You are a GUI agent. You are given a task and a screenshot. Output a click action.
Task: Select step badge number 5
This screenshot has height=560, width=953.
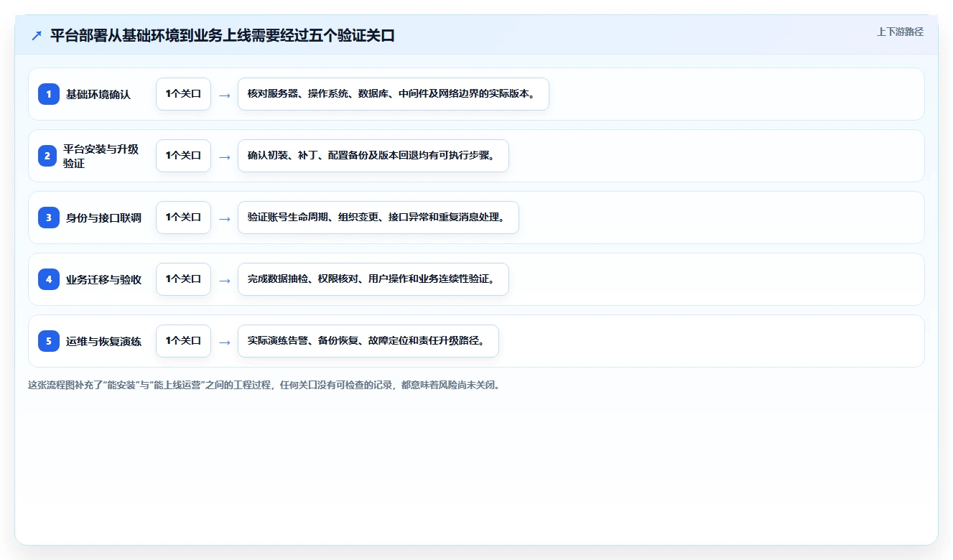point(49,341)
